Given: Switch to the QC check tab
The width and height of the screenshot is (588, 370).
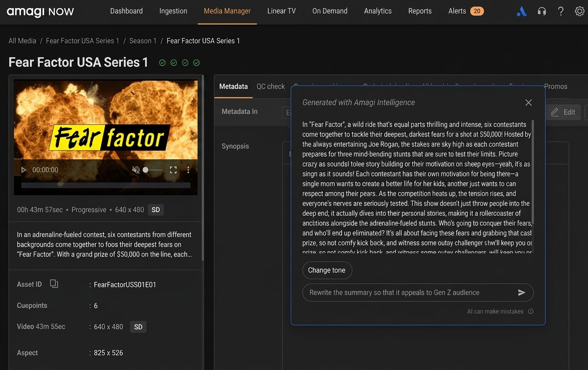Looking at the screenshot, I should [271, 87].
